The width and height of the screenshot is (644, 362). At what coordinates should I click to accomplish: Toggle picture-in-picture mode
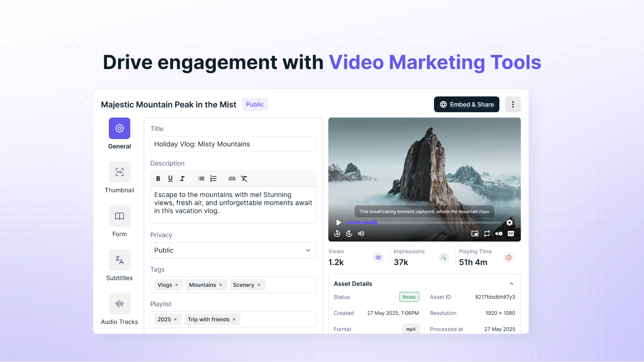[x=475, y=234]
